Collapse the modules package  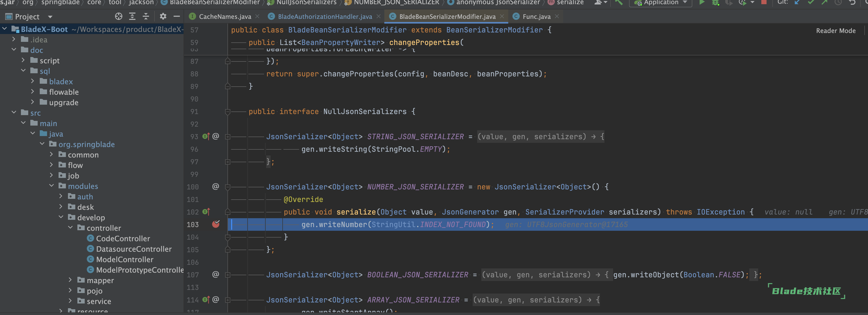(52, 186)
